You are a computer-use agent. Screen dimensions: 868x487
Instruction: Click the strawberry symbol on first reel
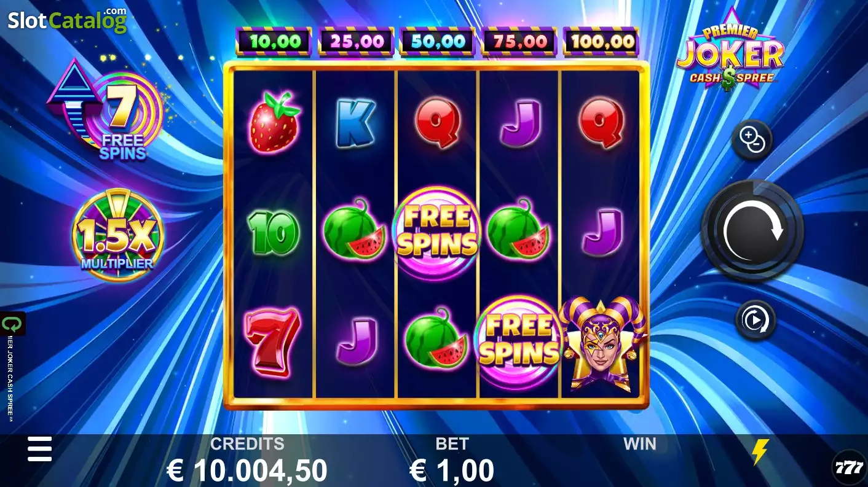point(274,122)
